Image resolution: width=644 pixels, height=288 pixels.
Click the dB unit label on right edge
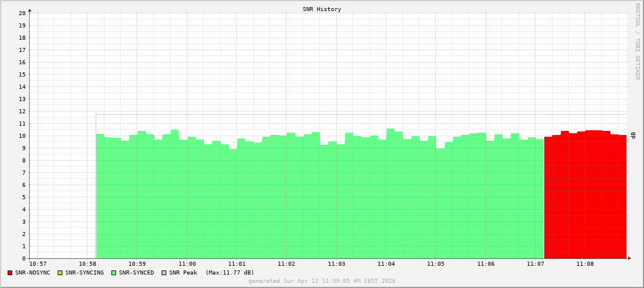[633, 136]
